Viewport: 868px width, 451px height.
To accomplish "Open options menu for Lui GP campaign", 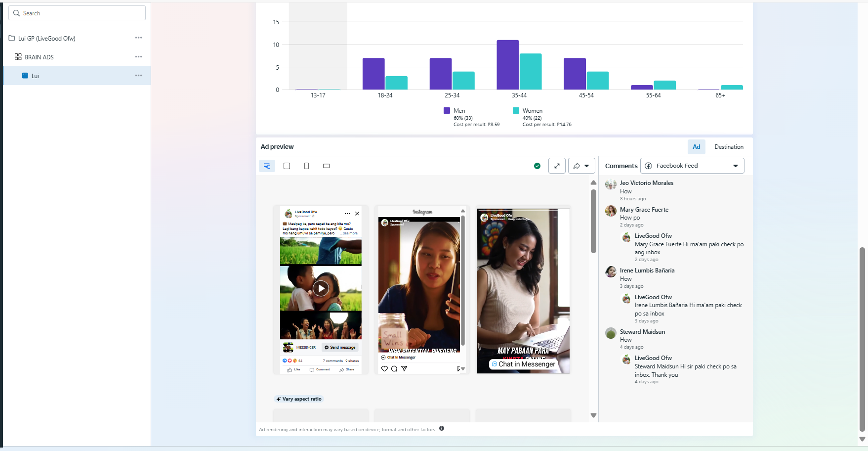I will (x=138, y=38).
